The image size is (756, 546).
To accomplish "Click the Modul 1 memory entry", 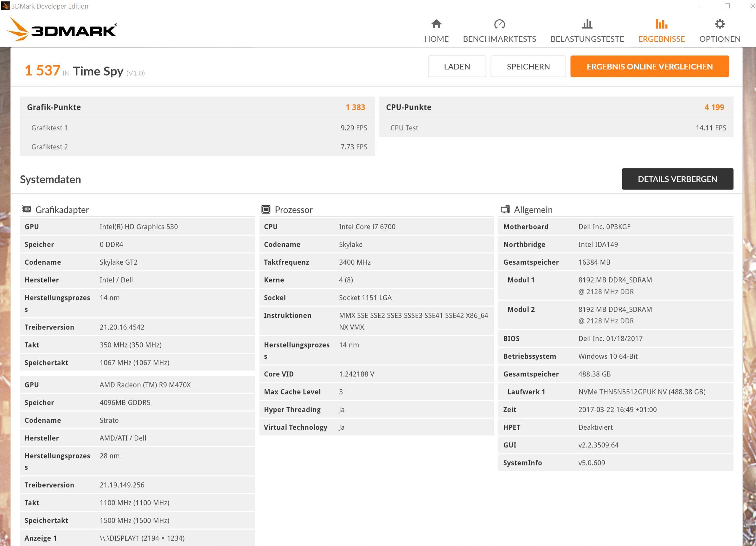I will (615, 286).
